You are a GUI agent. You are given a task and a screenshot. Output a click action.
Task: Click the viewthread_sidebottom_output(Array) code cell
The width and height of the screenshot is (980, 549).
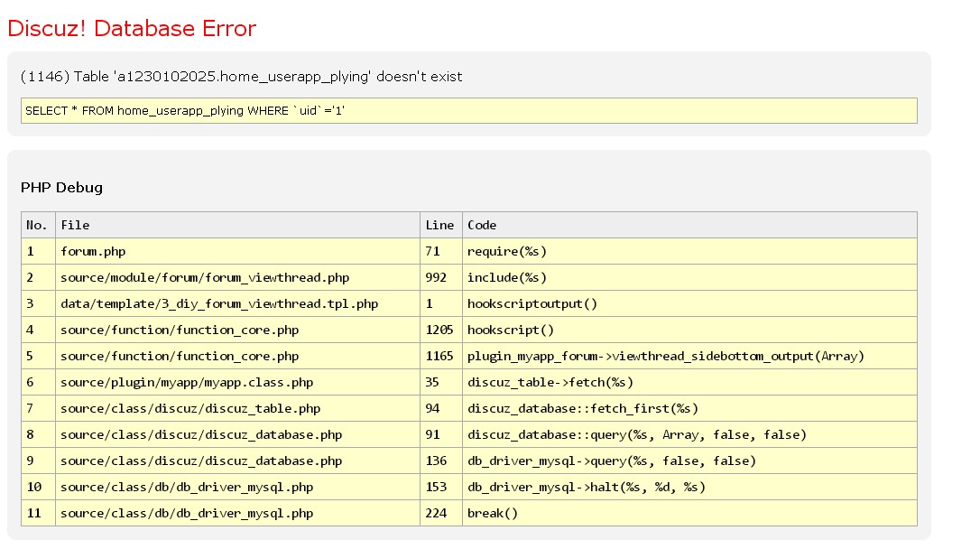[665, 356]
